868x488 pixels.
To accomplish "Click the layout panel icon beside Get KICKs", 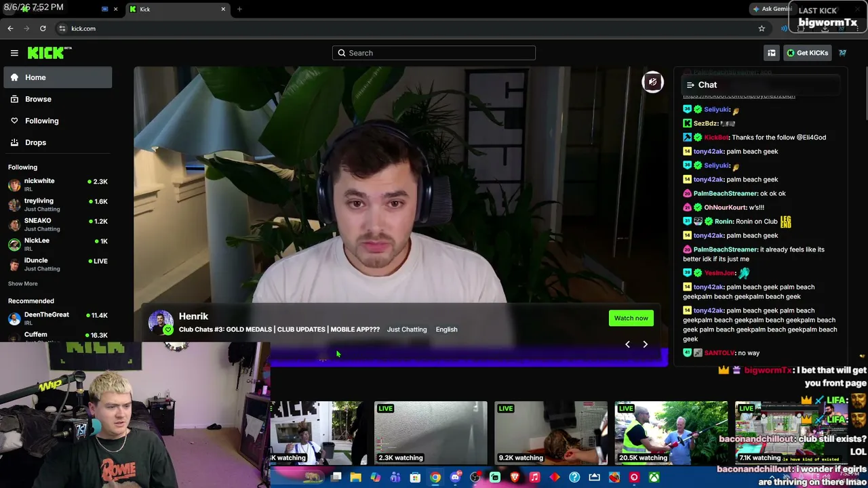I will point(772,53).
